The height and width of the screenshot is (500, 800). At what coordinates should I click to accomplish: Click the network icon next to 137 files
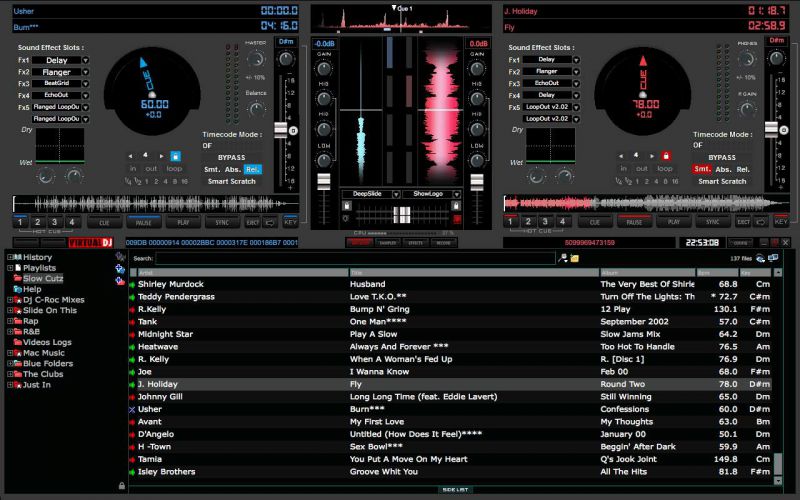point(760,259)
